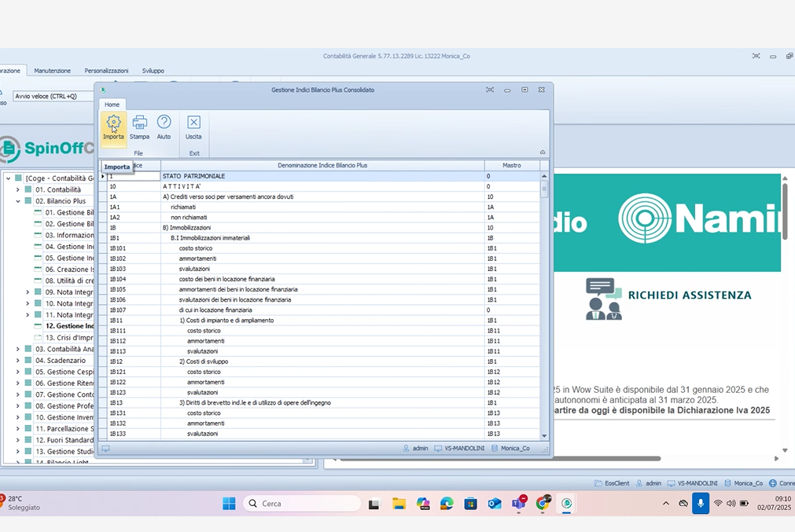Click the Importa gear icon in the ribbon
The width and height of the screenshot is (795, 532).
pos(113,122)
